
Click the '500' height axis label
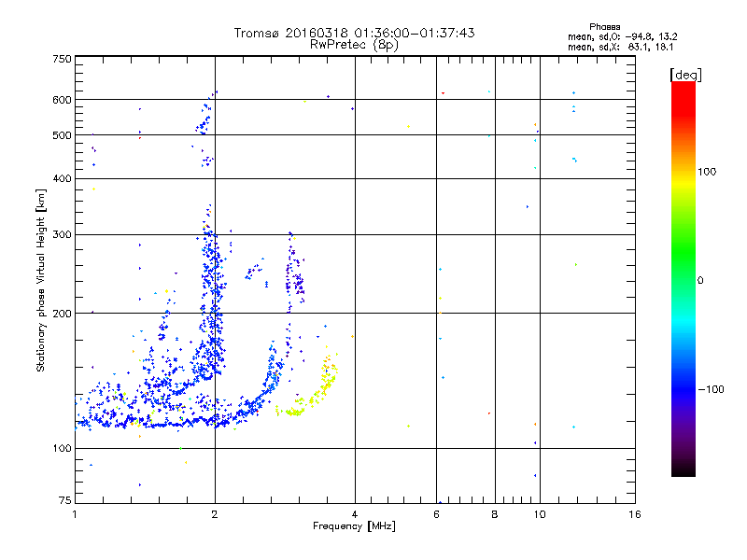point(62,135)
